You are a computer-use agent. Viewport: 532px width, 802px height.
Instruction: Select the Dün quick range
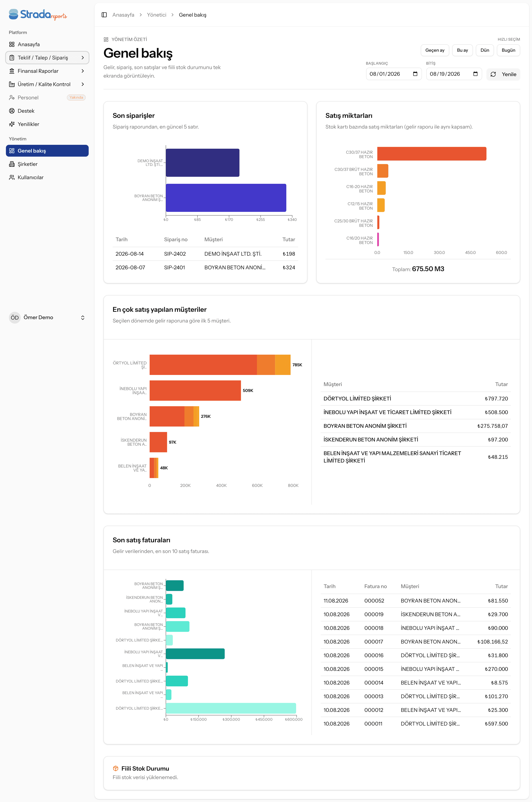[x=485, y=50]
